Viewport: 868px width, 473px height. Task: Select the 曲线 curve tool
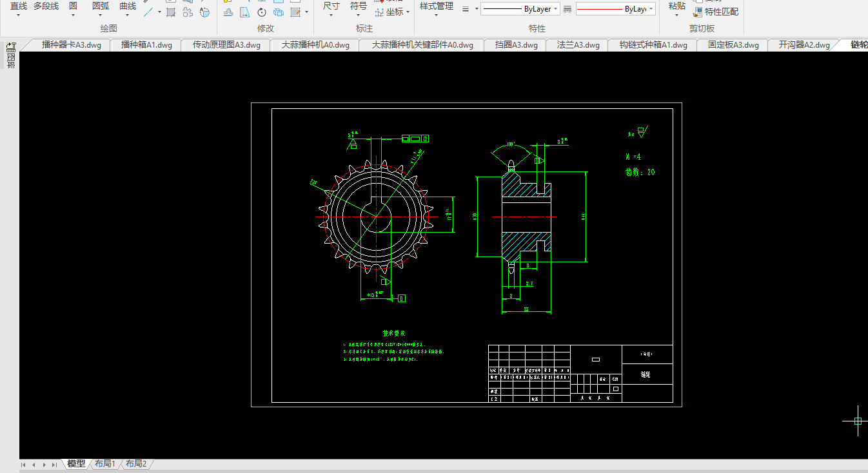[x=128, y=6]
